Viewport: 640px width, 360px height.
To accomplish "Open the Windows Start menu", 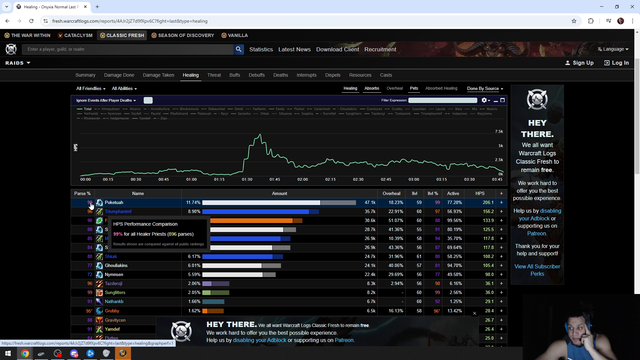I will [x=8, y=353].
